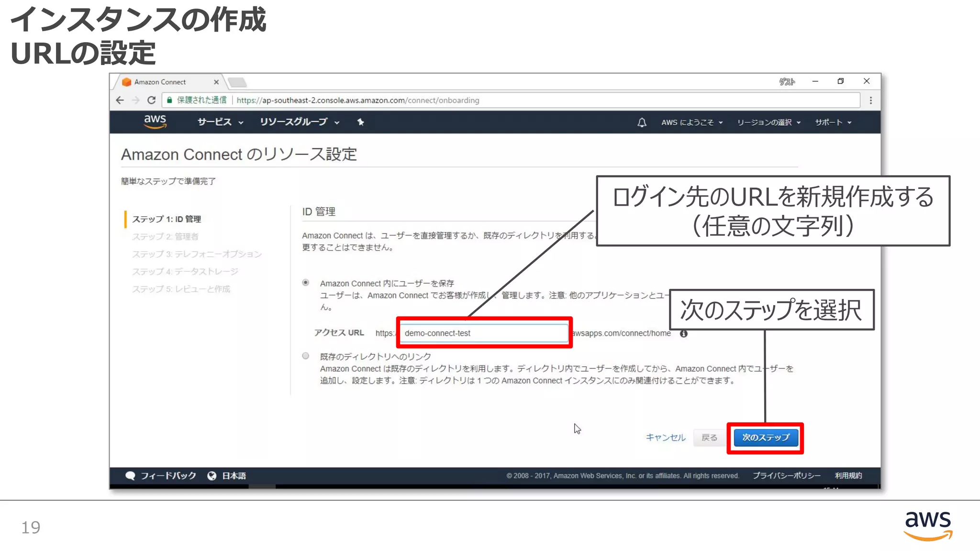Open the プライバシーポリシー link
Image resolution: width=980 pixels, height=551 pixels.
pos(786,475)
